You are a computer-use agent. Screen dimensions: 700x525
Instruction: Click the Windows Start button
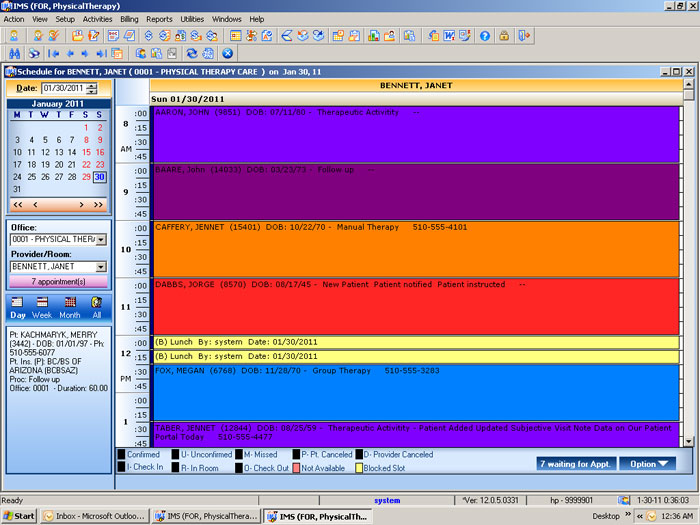[x=19, y=516]
